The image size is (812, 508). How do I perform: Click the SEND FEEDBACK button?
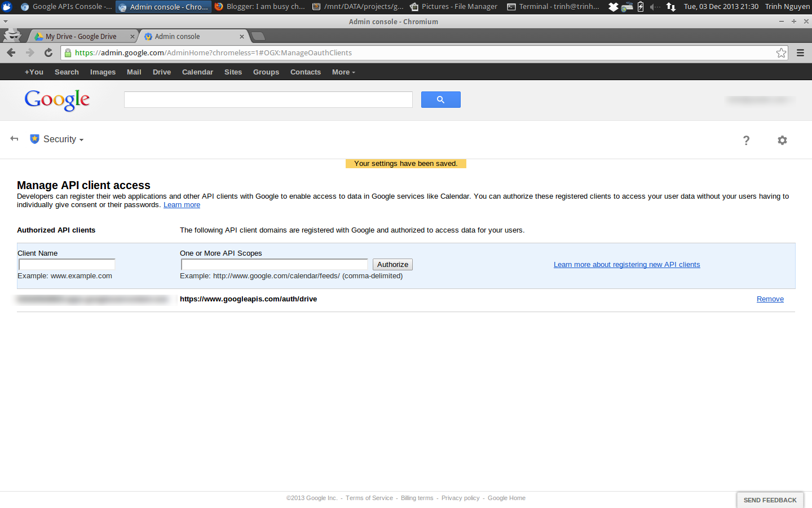770,500
